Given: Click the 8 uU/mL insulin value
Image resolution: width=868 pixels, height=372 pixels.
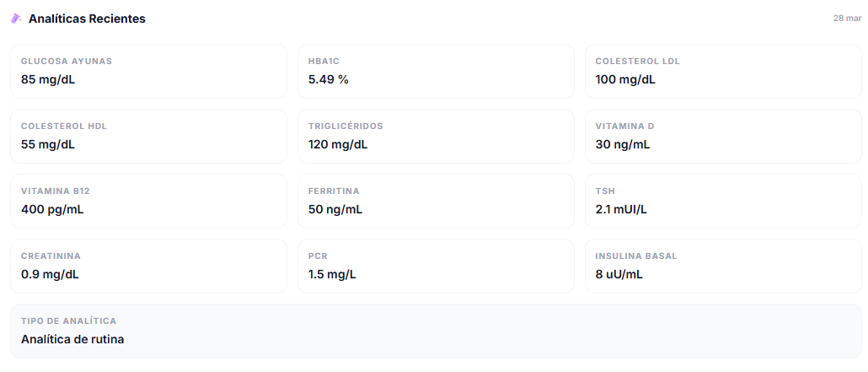Looking at the screenshot, I should click(x=619, y=274).
